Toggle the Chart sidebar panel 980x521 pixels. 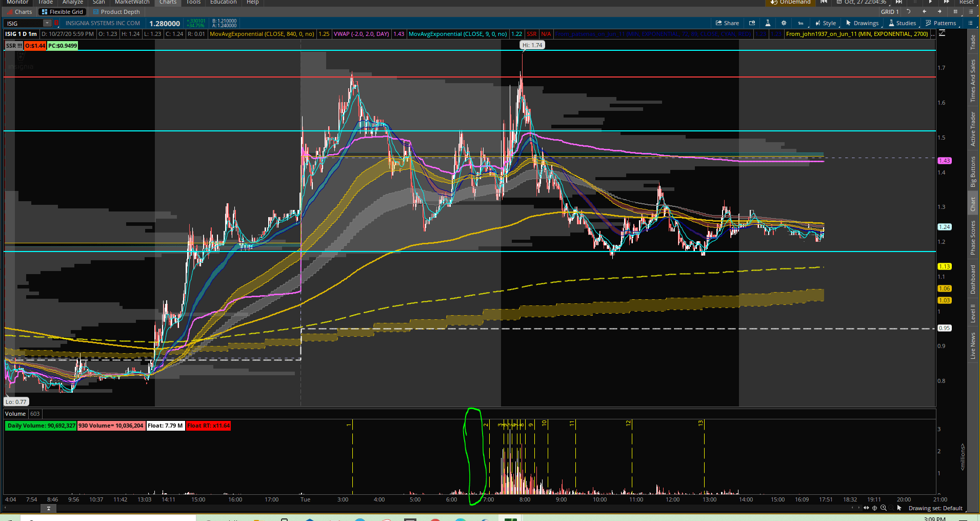[x=973, y=204]
